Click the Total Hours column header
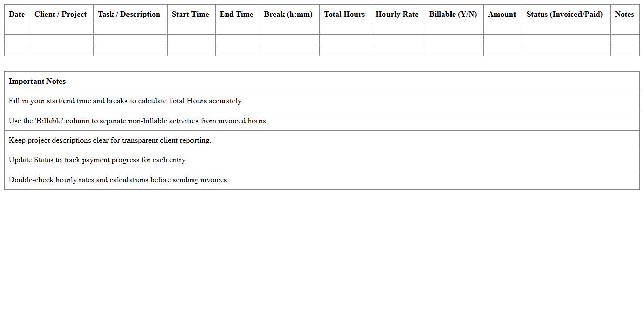 (x=344, y=14)
